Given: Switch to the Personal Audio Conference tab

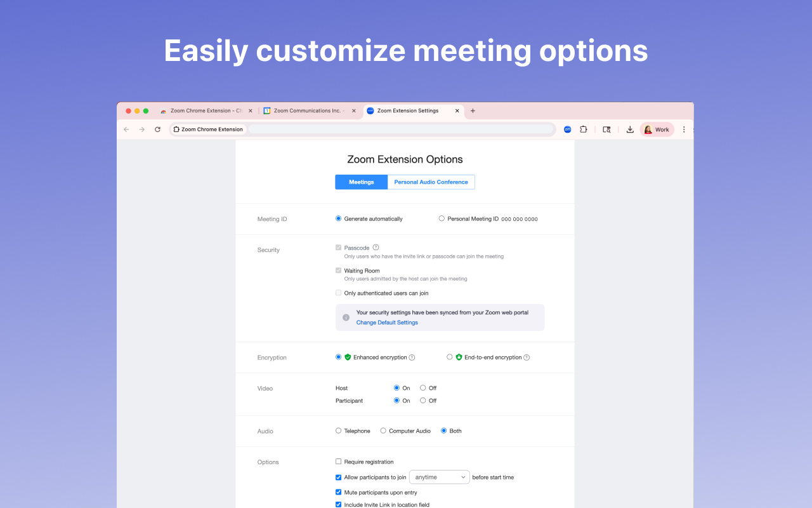Looking at the screenshot, I should (431, 182).
